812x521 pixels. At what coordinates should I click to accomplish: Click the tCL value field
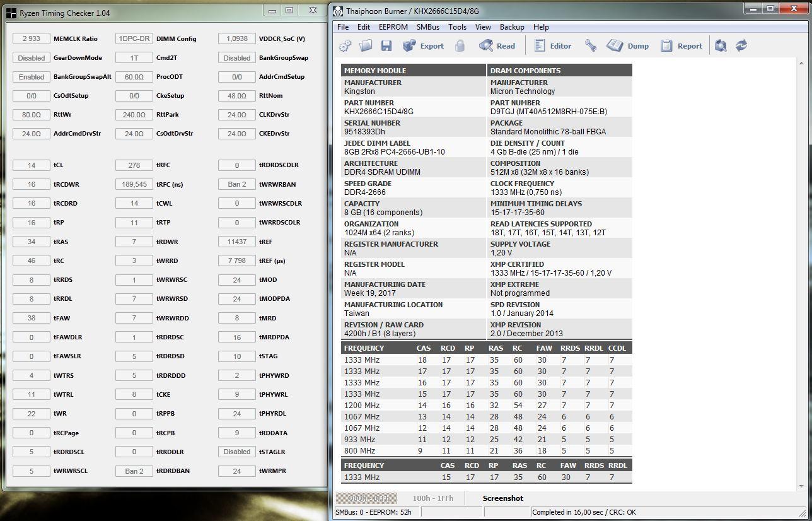32,165
